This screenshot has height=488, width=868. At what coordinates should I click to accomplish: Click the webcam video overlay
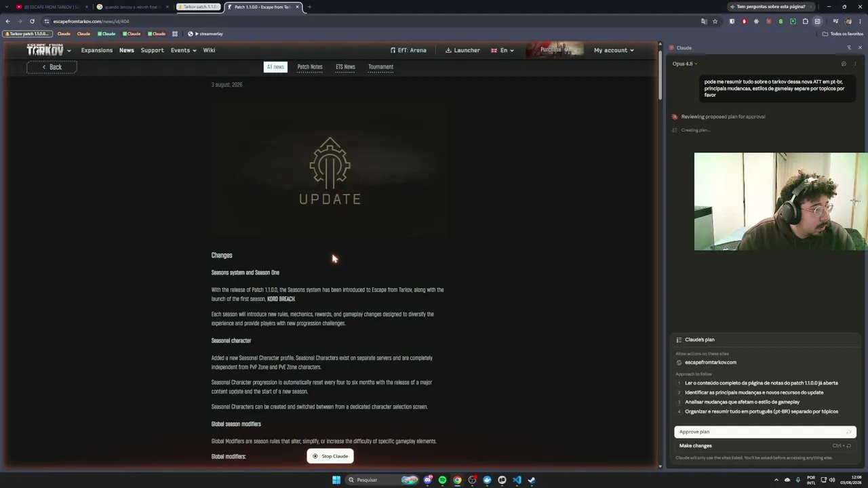tap(781, 201)
